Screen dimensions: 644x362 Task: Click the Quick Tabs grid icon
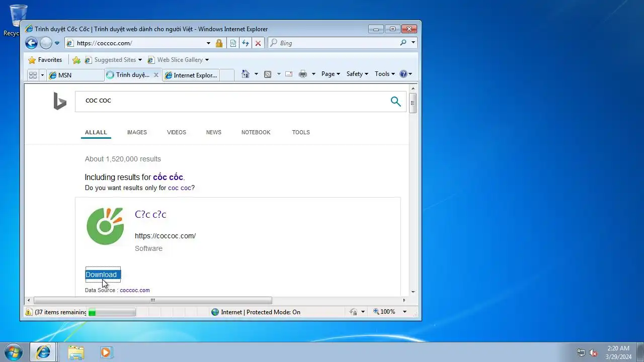tap(33, 75)
